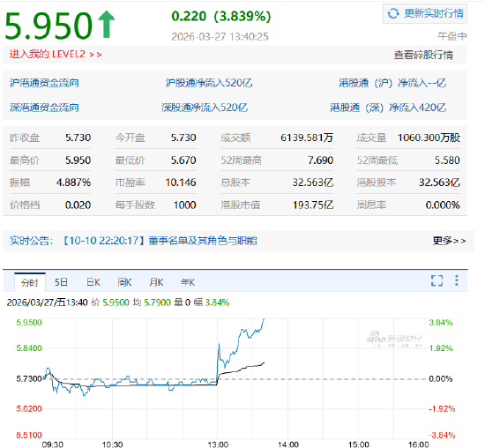
Task: Switch to the 年K chart tab
Action: [x=188, y=282]
